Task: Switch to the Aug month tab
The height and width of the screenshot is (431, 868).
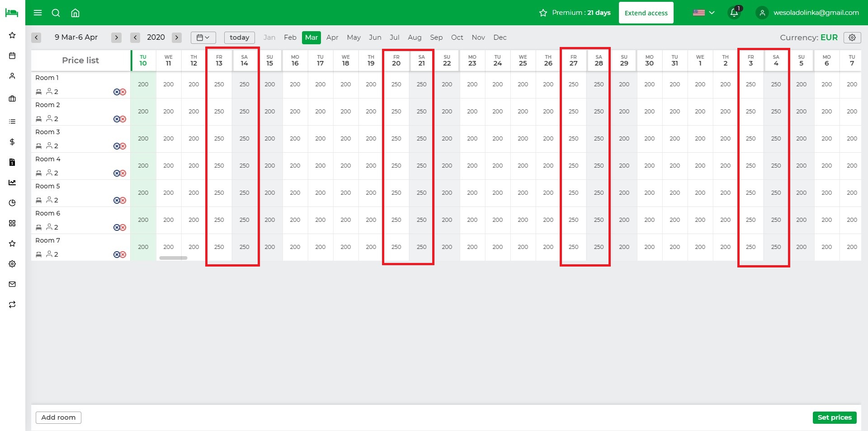Action: coord(415,37)
